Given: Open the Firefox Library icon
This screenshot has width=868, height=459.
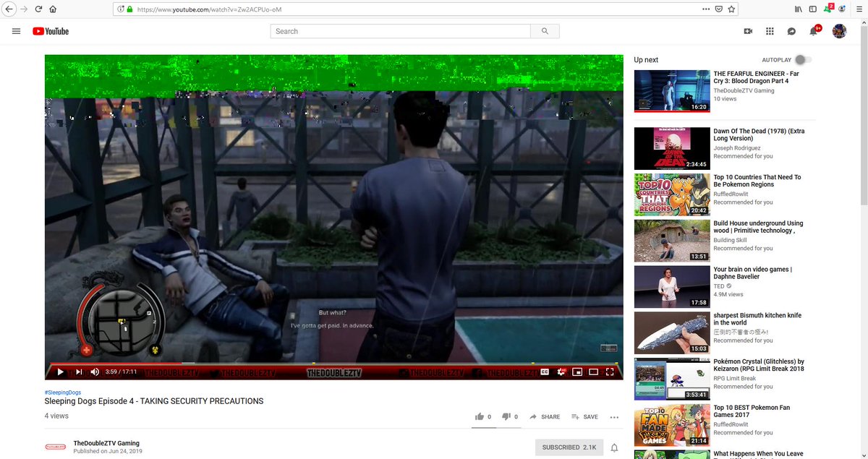Looking at the screenshot, I should pos(799,9).
